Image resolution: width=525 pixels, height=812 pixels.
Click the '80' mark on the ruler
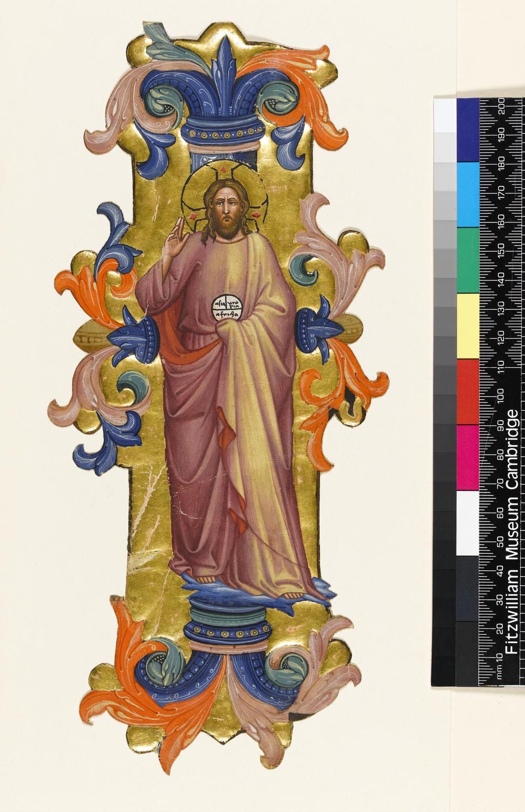point(501,454)
